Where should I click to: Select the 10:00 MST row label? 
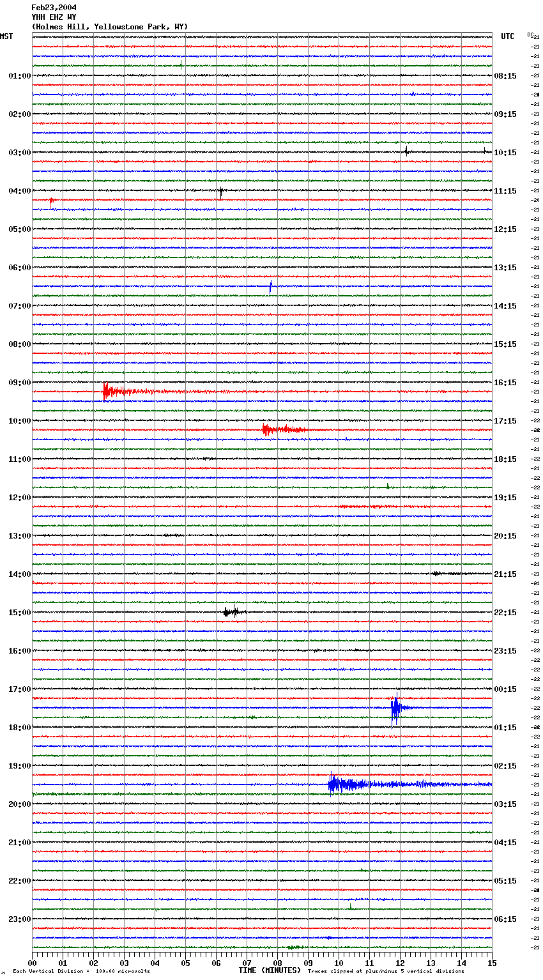tap(19, 421)
